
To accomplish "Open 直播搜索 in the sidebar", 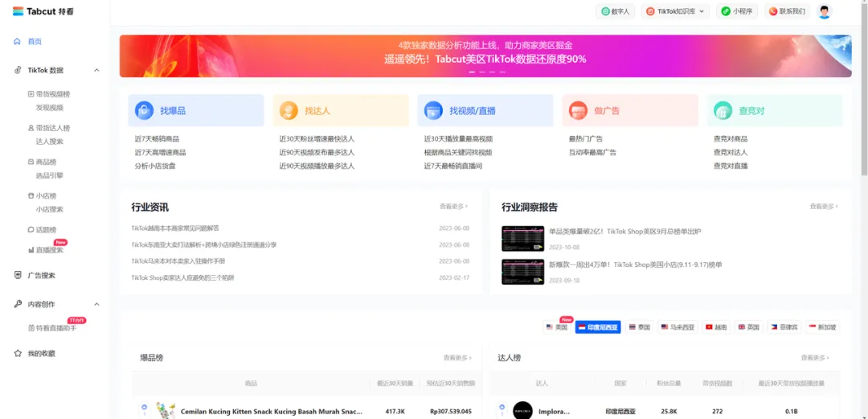I will tap(49, 250).
